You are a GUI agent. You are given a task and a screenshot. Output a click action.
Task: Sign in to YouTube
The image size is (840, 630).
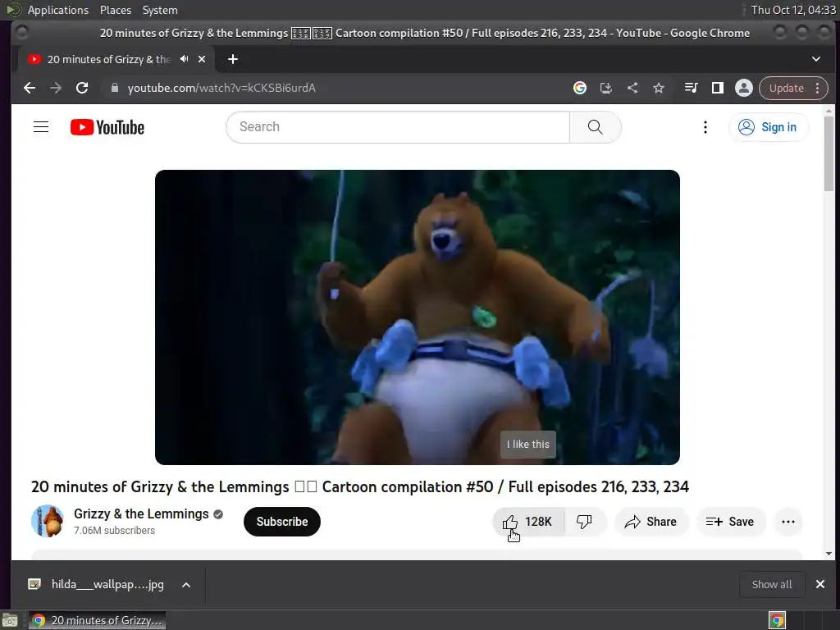click(x=768, y=127)
